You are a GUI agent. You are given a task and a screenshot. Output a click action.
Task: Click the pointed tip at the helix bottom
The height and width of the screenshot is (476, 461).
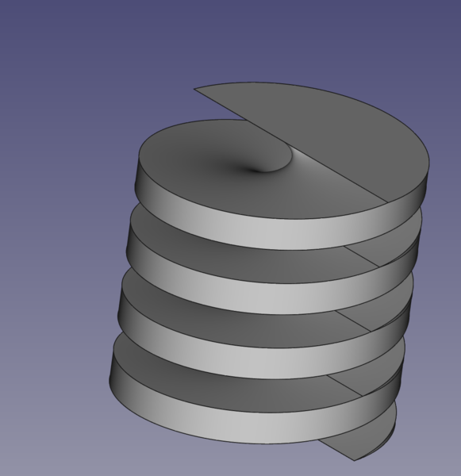(355, 460)
